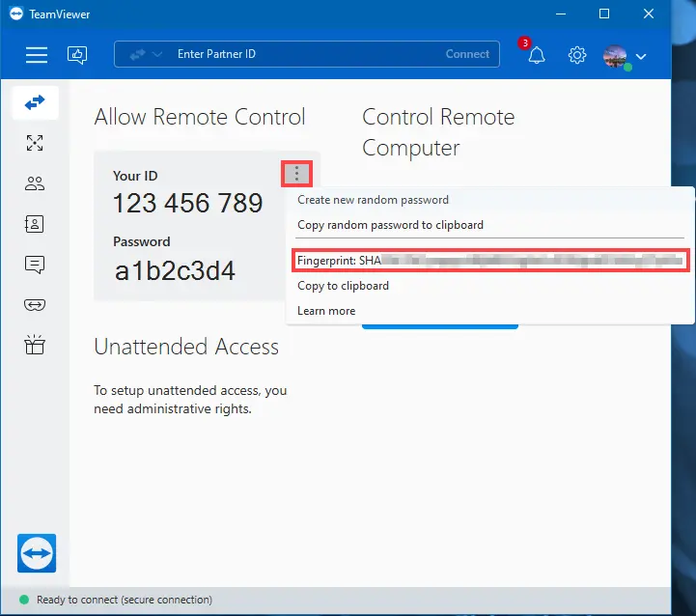Image resolution: width=696 pixels, height=616 pixels.
Task: Open settings via the gear icon
Action: coord(577,55)
